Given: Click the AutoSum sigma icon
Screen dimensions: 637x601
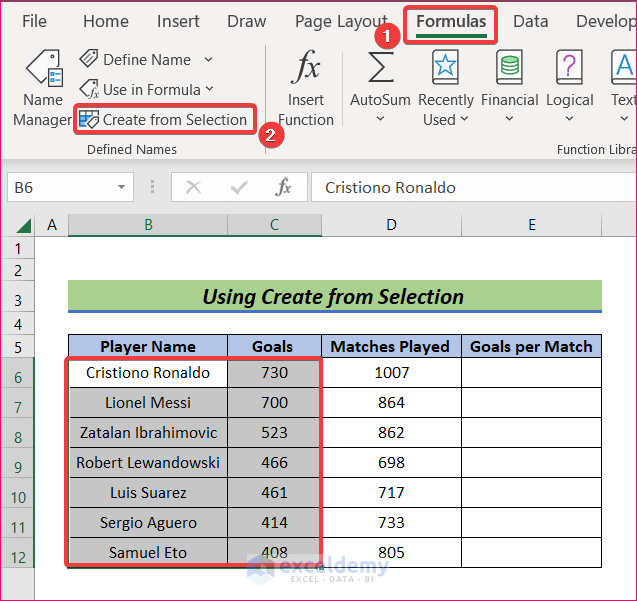Looking at the screenshot, I should (380, 67).
